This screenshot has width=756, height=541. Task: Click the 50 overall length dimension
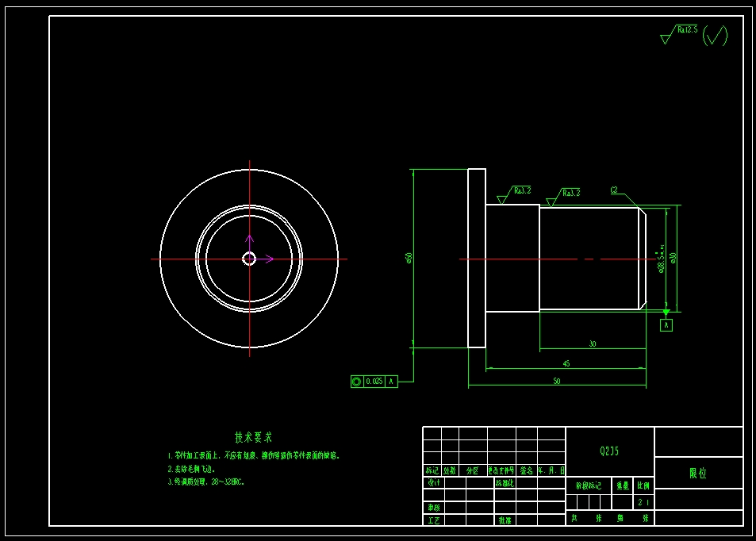pos(557,381)
